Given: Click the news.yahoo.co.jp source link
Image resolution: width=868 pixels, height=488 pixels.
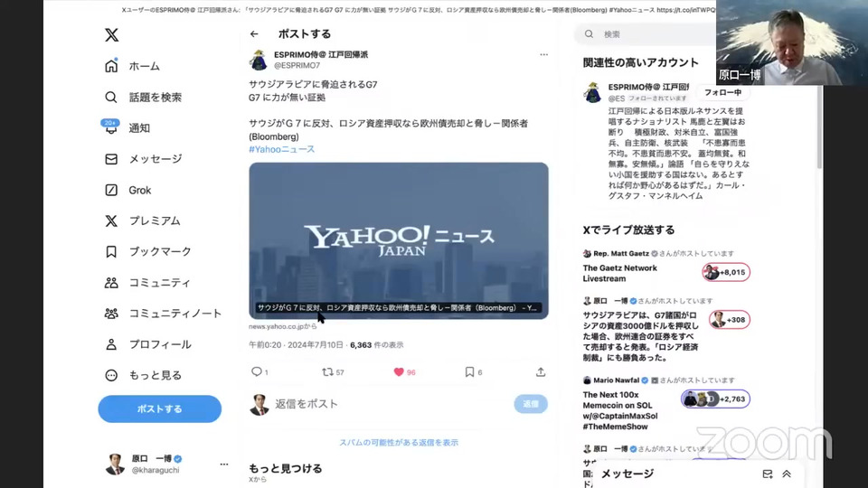Looking at the screenshot, I should [x=282, y=326].
